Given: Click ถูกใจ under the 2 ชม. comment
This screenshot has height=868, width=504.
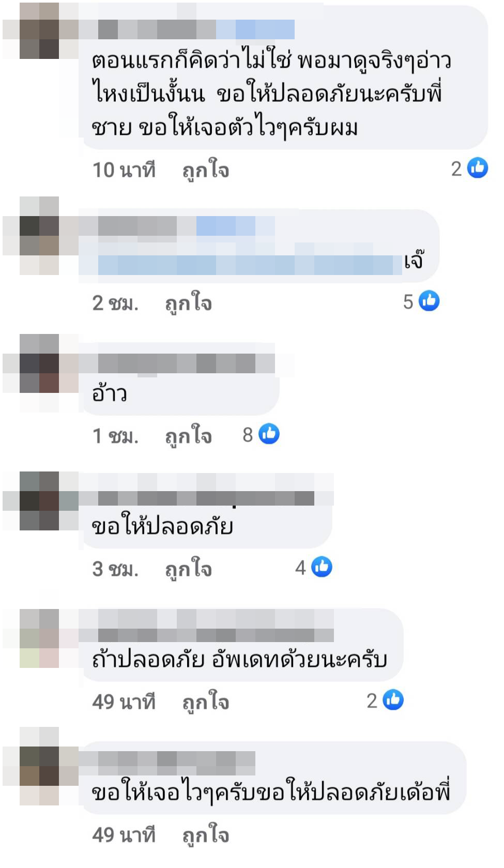Looking at the screenshot, I should (x=188, y=303).
